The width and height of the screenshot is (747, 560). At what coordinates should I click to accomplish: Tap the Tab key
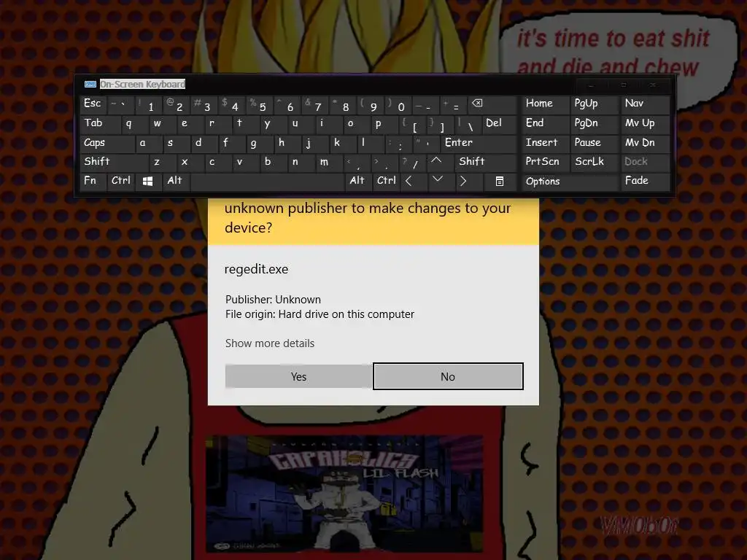click(100, 124)
